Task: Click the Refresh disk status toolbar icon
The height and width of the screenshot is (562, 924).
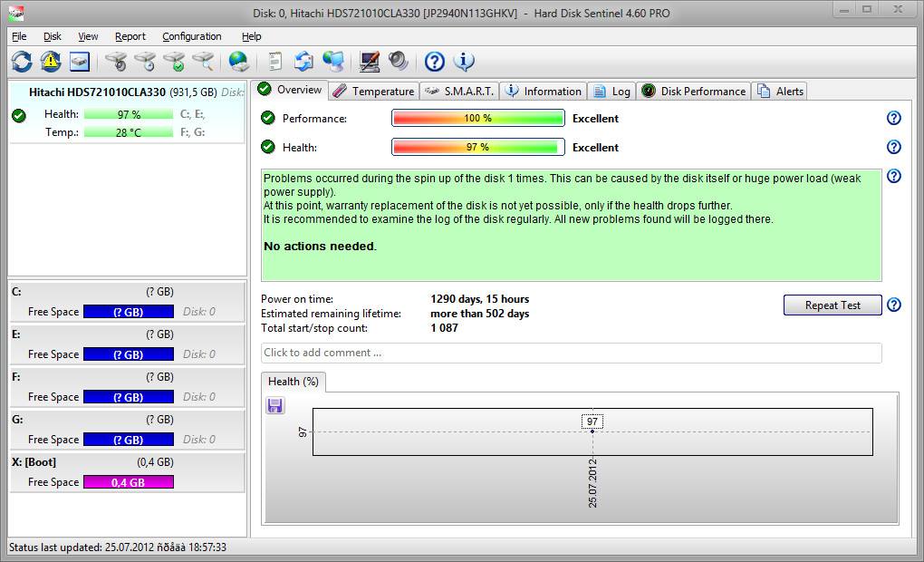Action: click(22, 62)
